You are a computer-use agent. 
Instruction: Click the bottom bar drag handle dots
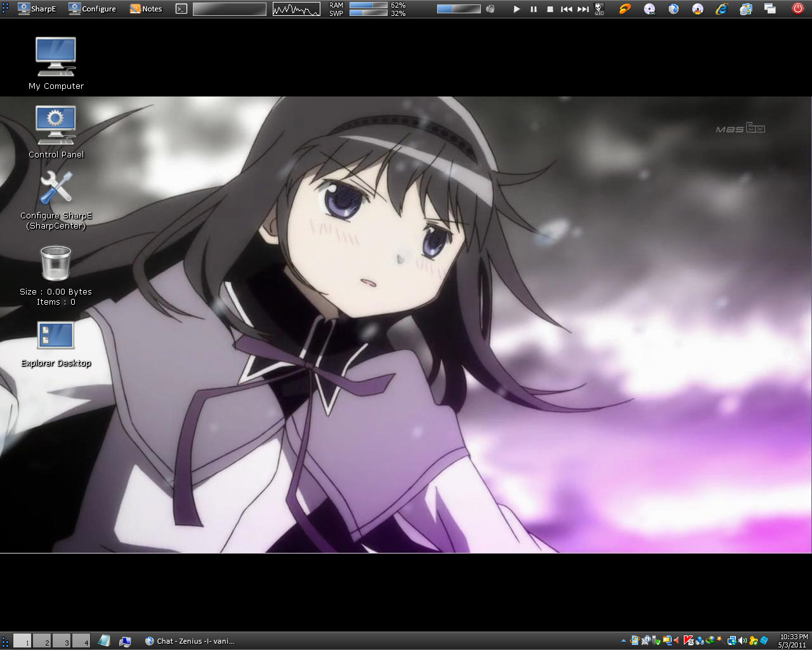point(5,641)
